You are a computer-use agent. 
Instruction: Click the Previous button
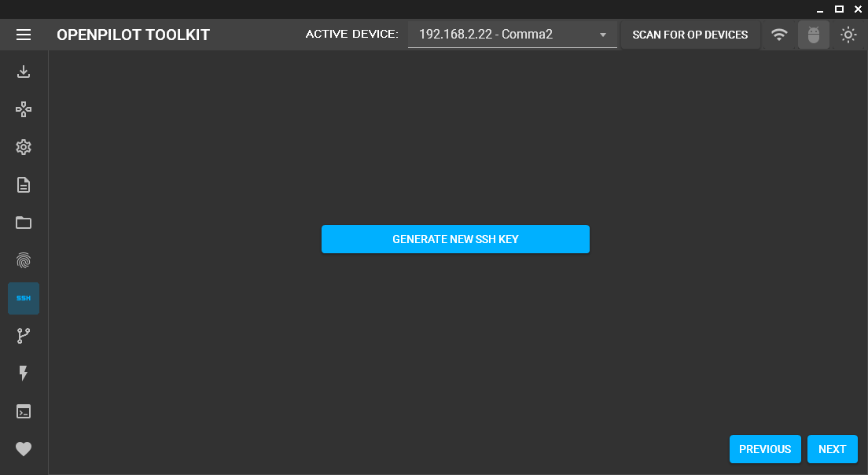point(765,449)
